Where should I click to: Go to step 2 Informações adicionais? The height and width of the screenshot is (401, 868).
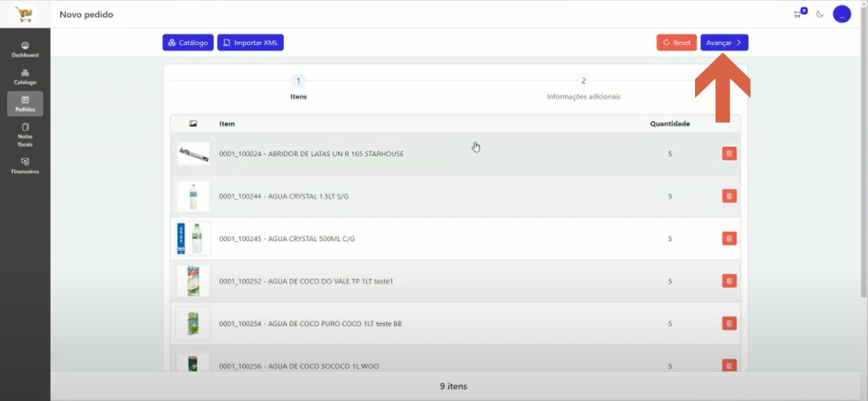(584, 87)
